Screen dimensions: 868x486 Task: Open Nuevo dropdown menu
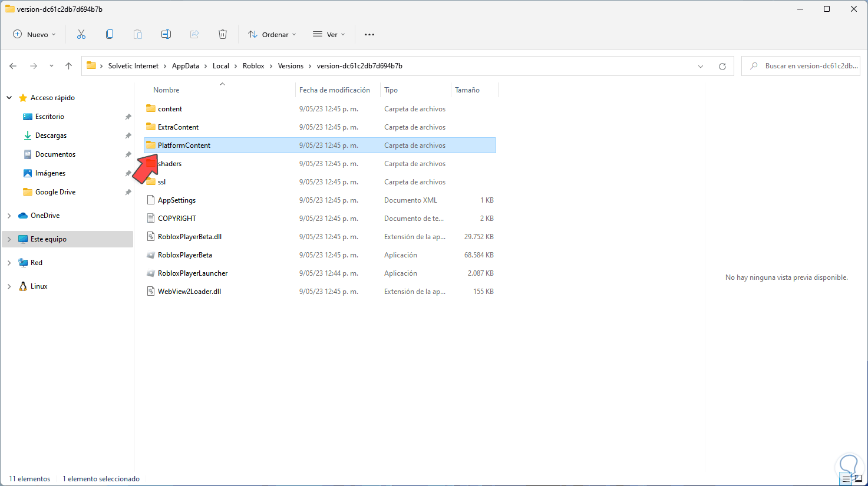(x=34, y=34)
